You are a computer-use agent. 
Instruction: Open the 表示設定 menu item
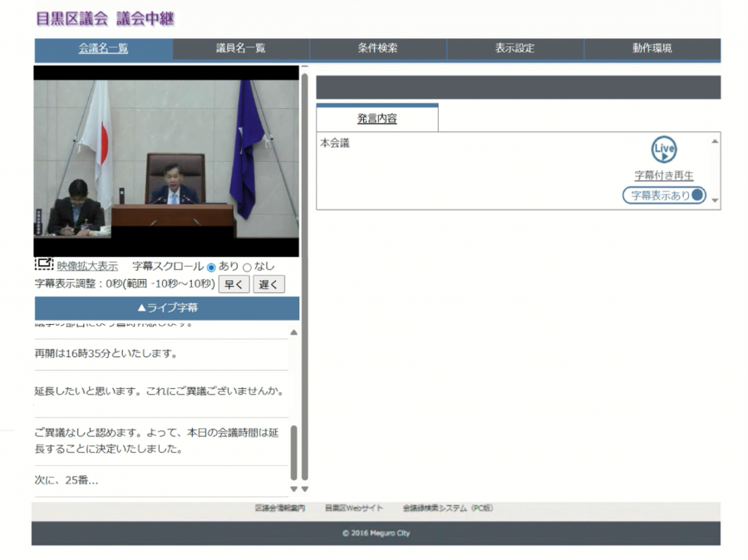click(514, 49)
